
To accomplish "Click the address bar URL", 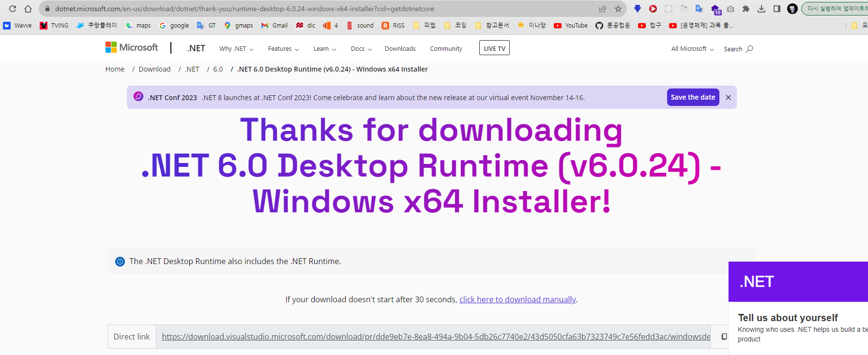I will coord(244,9).
